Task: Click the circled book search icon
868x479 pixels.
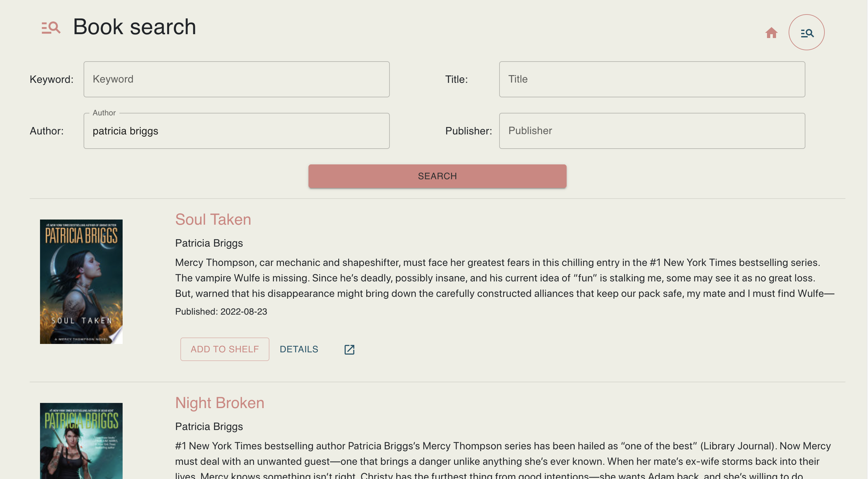Action: pos(806,33)
